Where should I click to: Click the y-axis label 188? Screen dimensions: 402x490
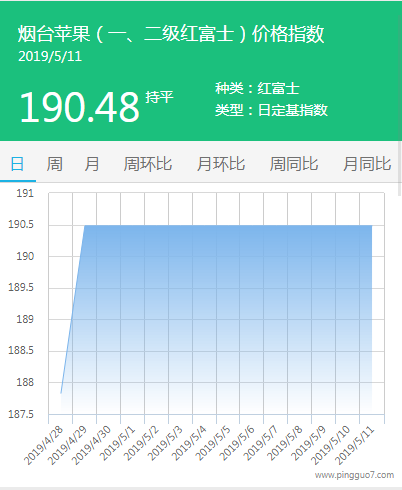coord(25,382)
